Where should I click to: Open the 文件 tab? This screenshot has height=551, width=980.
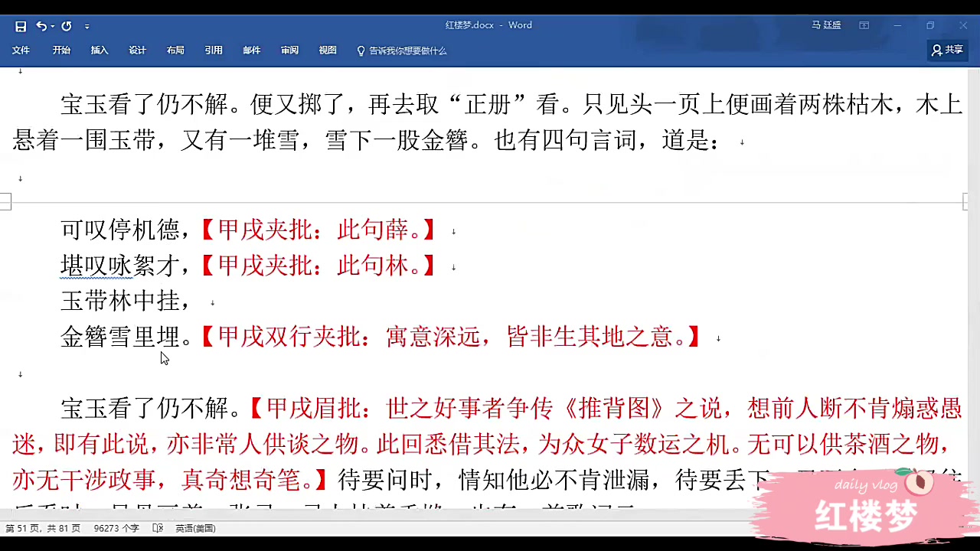(21, 51)
